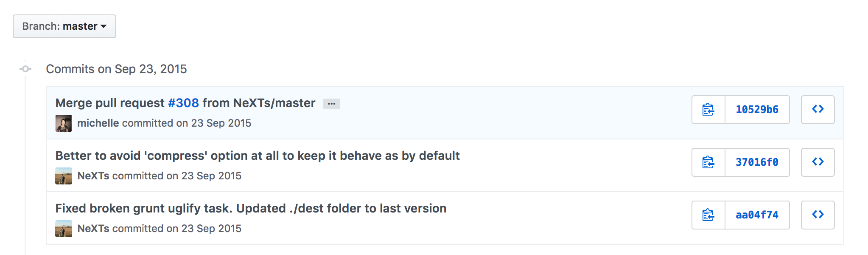The width and height of the screenshot is (868, 255).
Task: Open michelle author link
Action: (98, 123)
